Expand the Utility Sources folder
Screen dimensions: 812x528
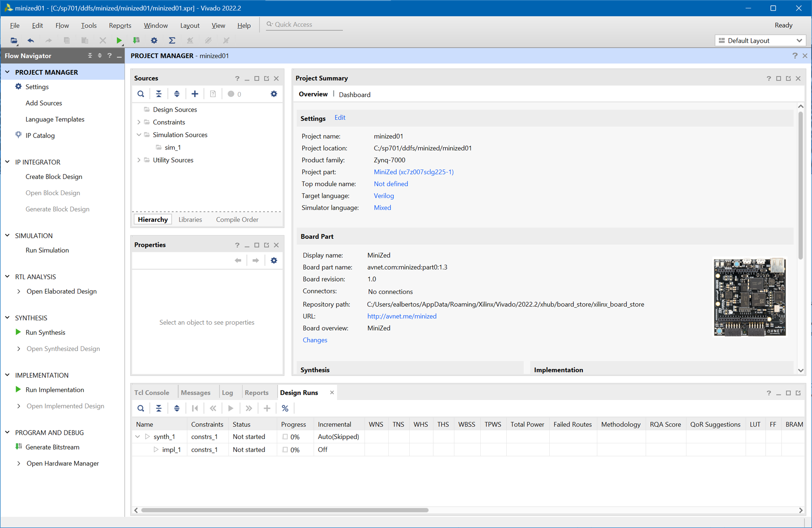139,160
